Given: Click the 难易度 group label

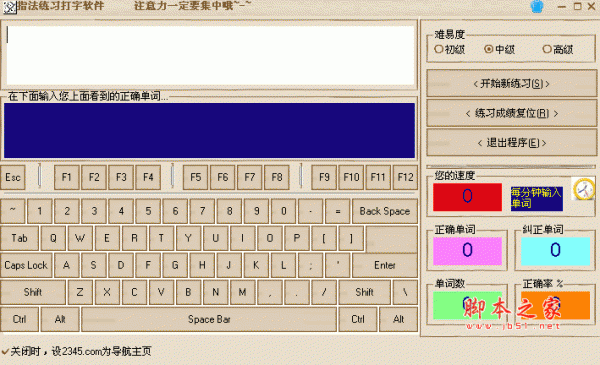Looking at the screenshot, I should pyautogui.click(x=450, y=34).
